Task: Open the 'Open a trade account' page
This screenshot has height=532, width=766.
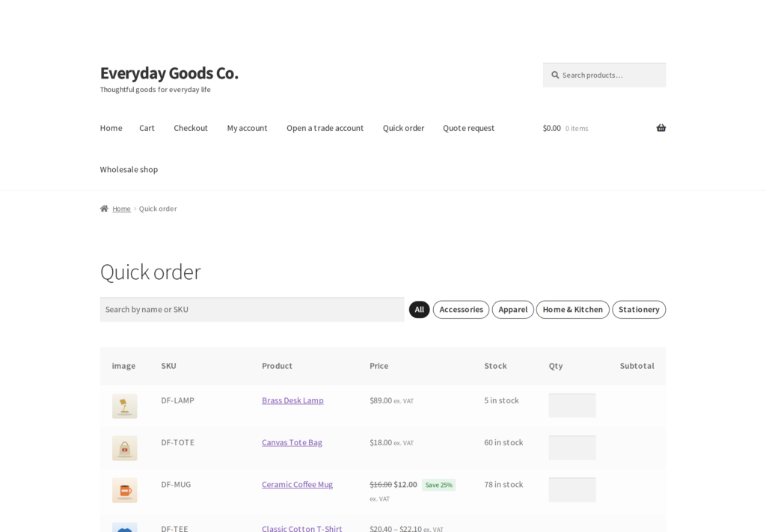Action: pyautogui.click(x=325, y=128)
